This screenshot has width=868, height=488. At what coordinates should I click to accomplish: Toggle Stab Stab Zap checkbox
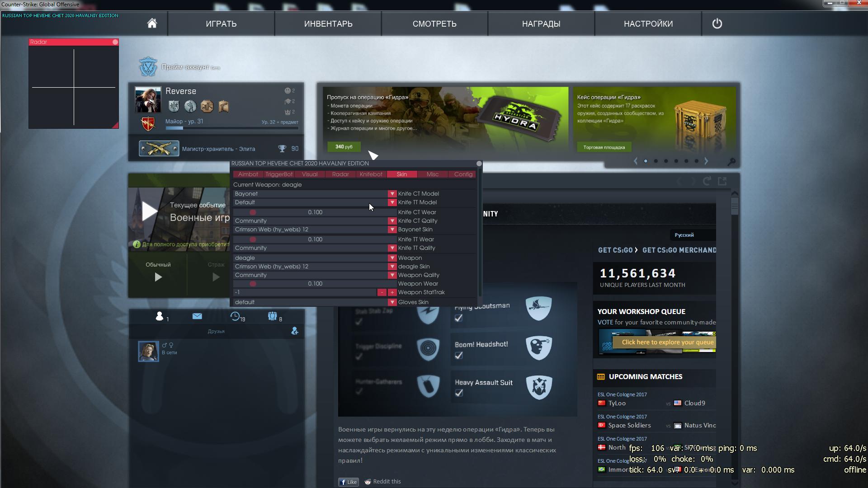click(x=359, y=322)
